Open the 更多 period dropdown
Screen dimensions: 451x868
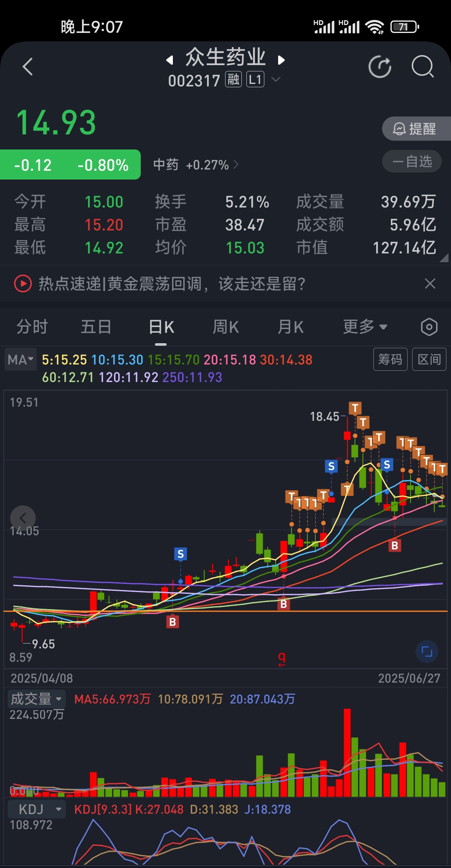pyautogui.click(x=365, y=326)
